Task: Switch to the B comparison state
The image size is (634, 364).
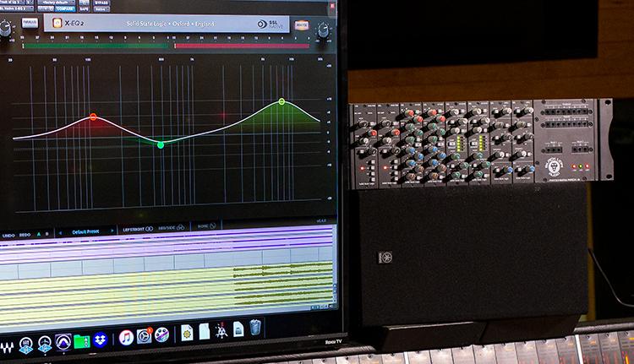Action: pos(46,234)
